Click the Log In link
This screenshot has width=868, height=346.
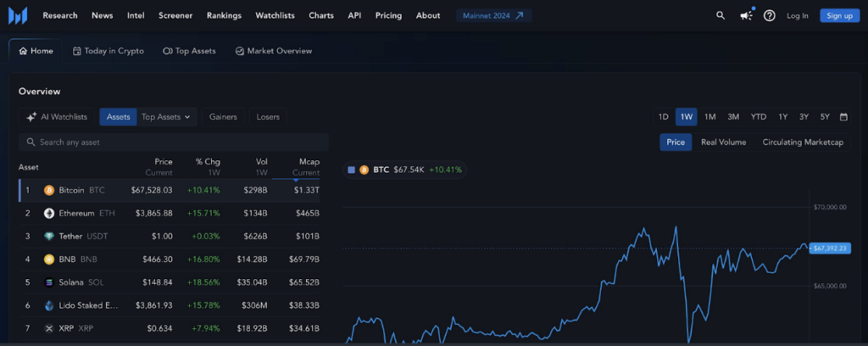click(x=797, y=15)
